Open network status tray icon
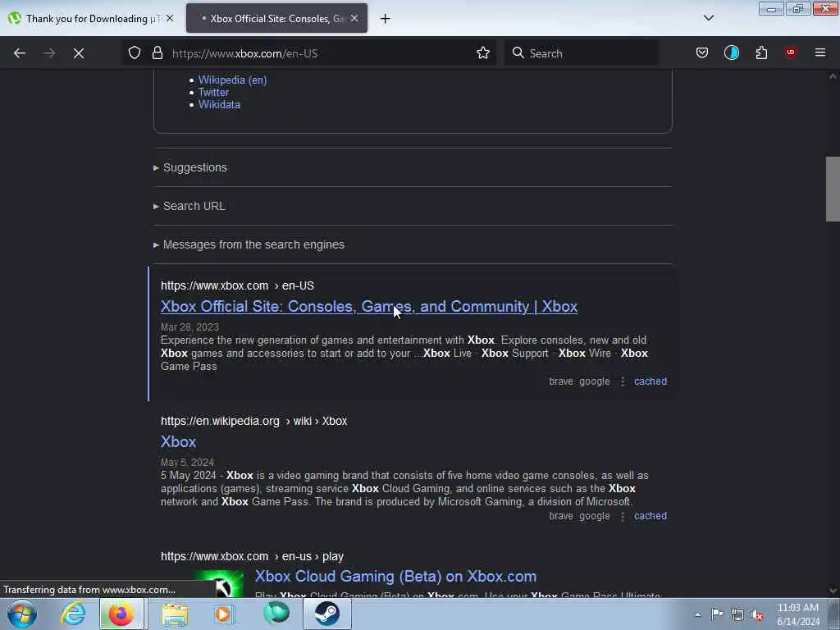The width and height of the screenshot is (840, 630). 737,614
